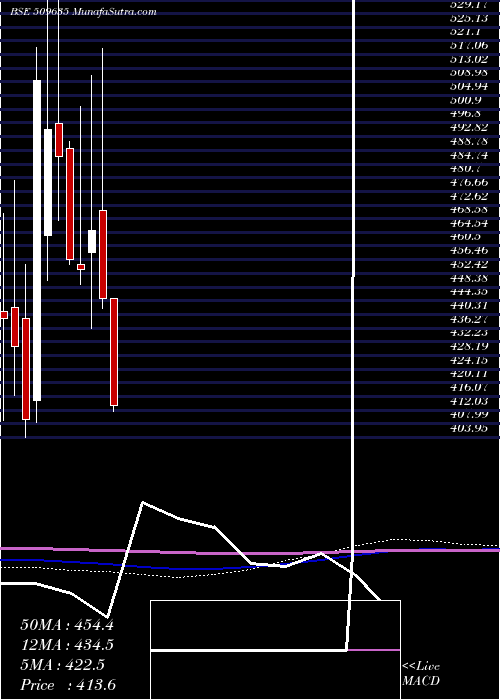Click the 440.31 price axis label
The image size is (500, 700).
tap(468, 305)
